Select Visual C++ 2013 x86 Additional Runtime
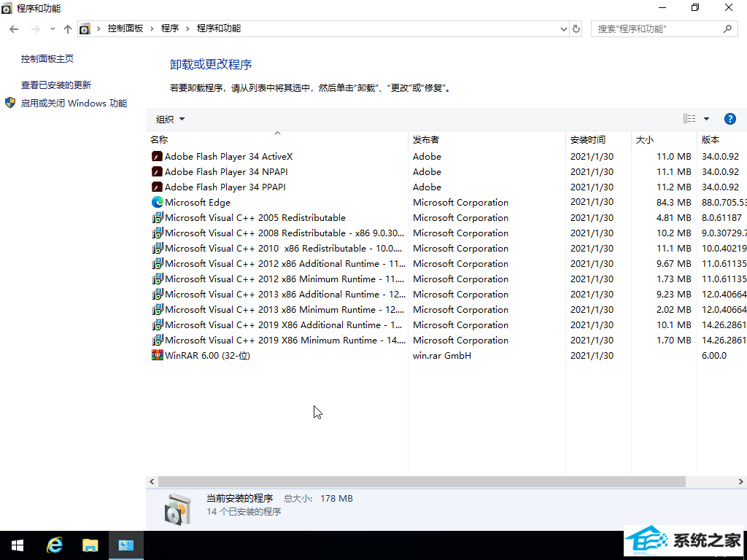 [285, 295]
